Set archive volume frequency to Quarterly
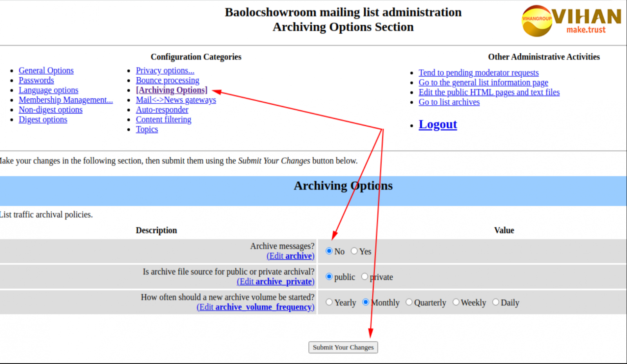Image resolution: width=627 pixels, height=364 pixels. click(409, 302)
